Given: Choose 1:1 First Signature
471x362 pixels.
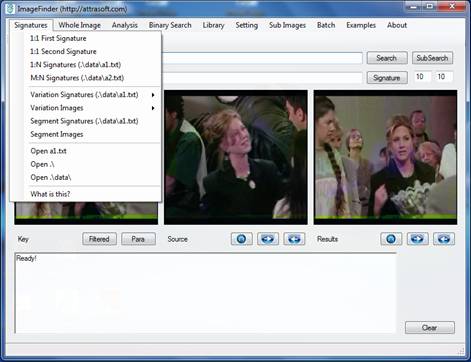Looking at the screenshot, I should coord(86,38).
